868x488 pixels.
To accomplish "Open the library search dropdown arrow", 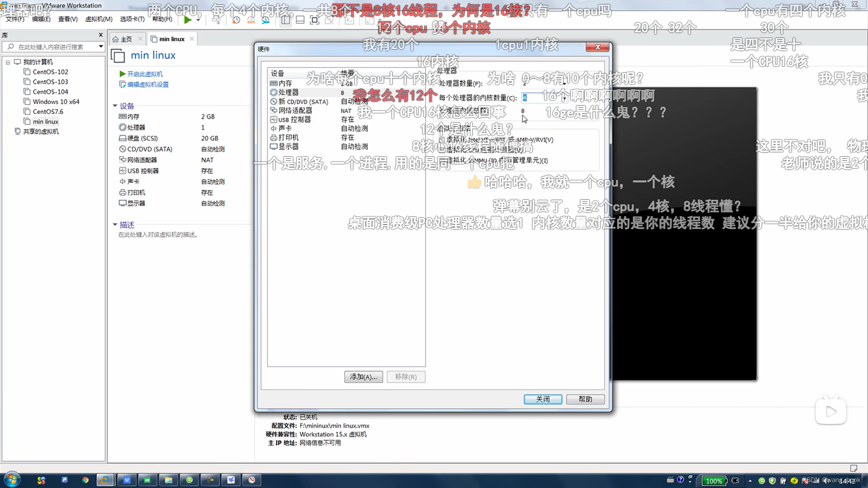I will 101,47.
